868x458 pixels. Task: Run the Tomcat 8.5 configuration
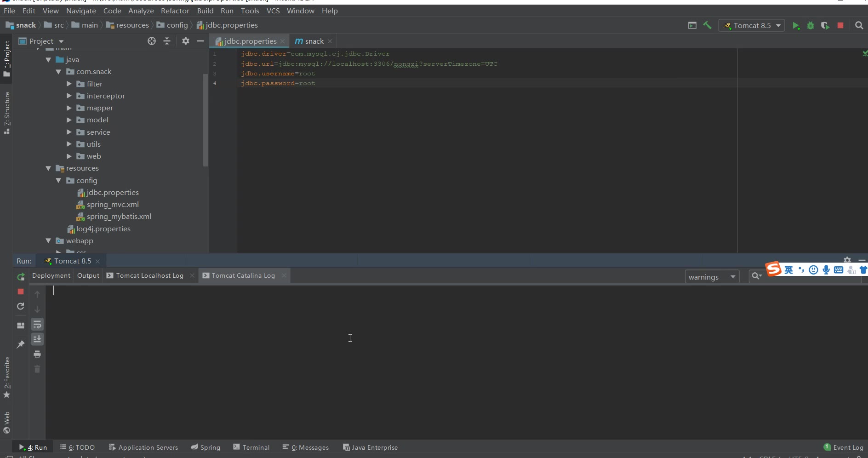(796, 26)
